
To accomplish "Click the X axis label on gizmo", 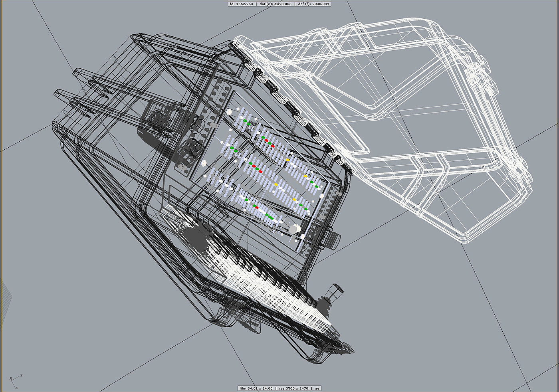I will [17, 388].
